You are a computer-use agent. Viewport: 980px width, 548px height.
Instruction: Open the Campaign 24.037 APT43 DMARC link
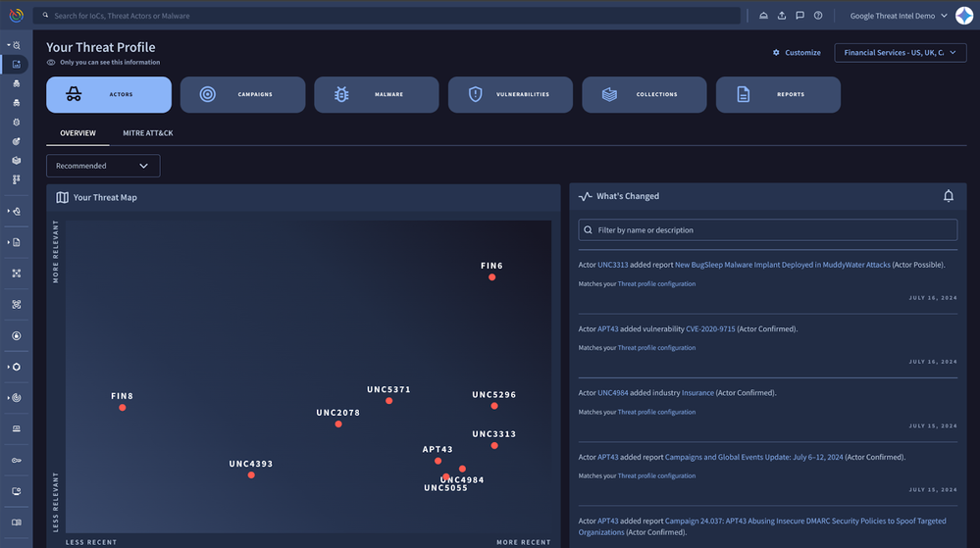[x=762, y=526]
